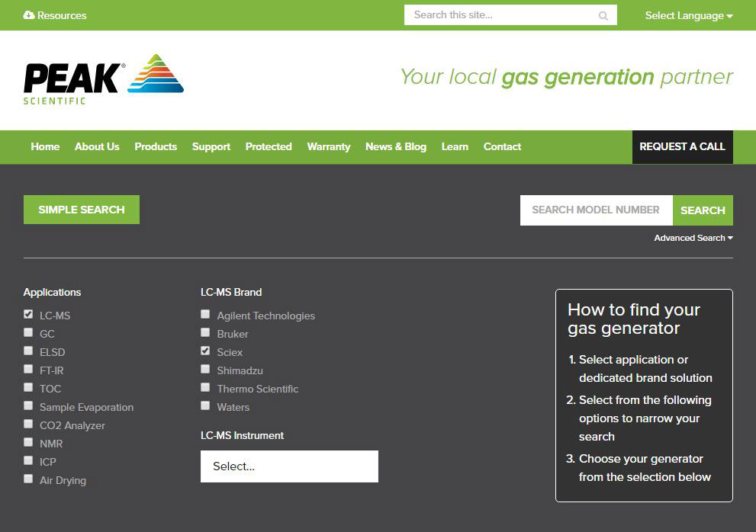
Task: Select the TOC application checkbox
Action: (x=28, y=387)
